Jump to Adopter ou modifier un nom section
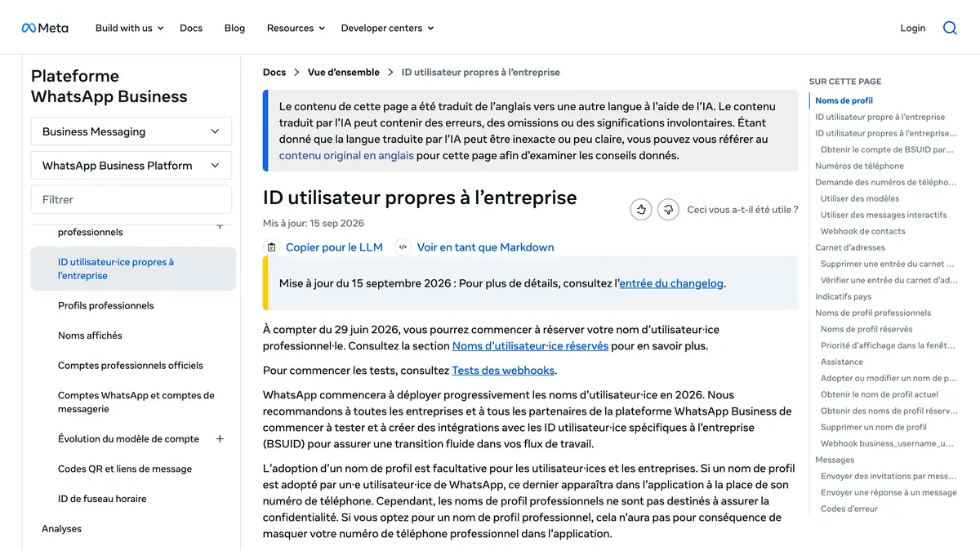This screenshot has height=551, width=980. (x=889, y=378)
